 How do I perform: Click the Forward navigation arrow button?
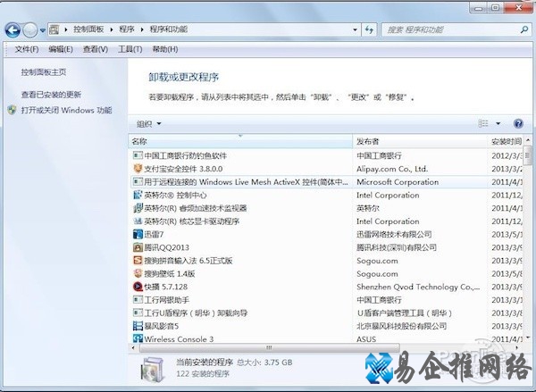point(30,30)
